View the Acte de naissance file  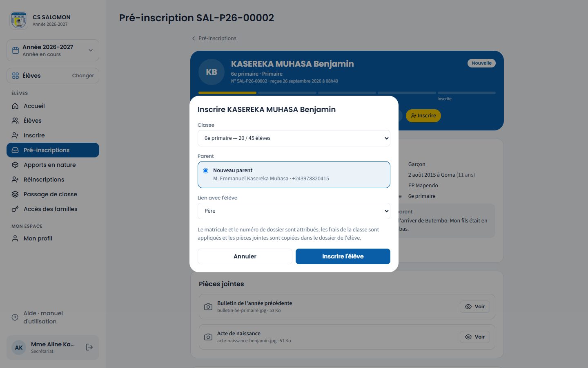click(475, 337)
